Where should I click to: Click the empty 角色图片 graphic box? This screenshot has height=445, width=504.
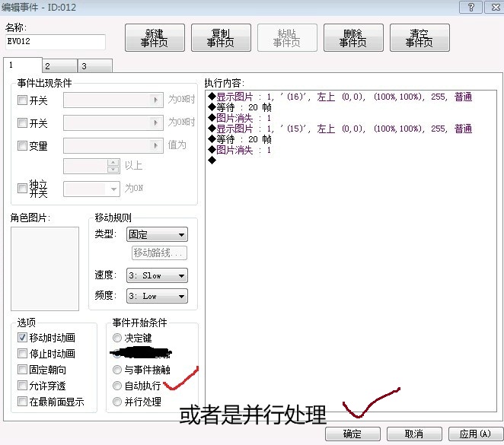pyautogui.click(x=45, y=269)
